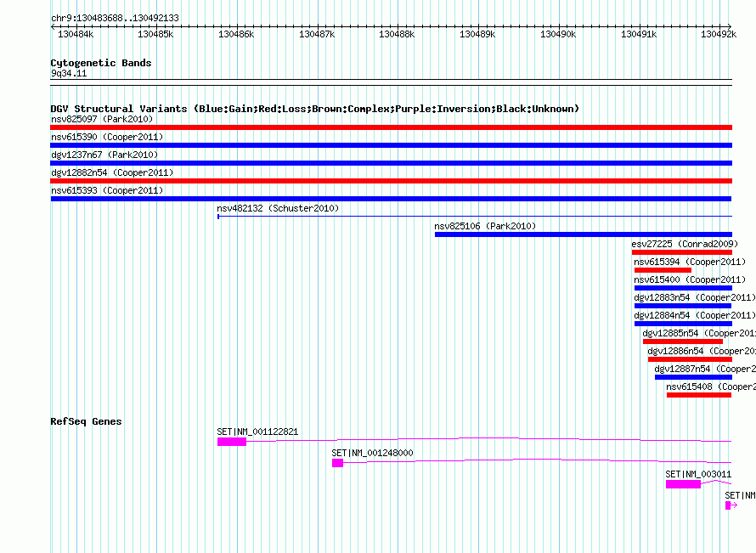Viewport: 756px width, 553px height.
Task: Click the nsv615408 red variant bar
Action: [x=699, y=395]
